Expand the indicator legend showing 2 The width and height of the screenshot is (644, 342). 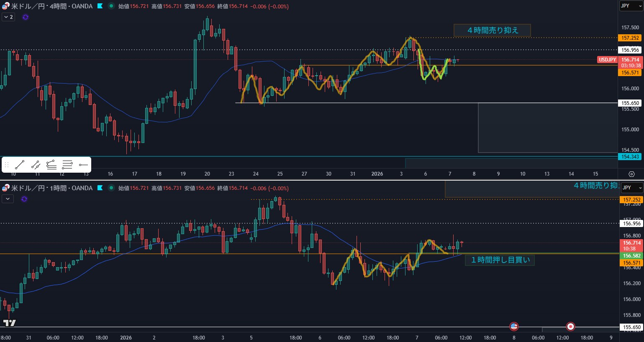pyautogui.click(x=8, y=17)
